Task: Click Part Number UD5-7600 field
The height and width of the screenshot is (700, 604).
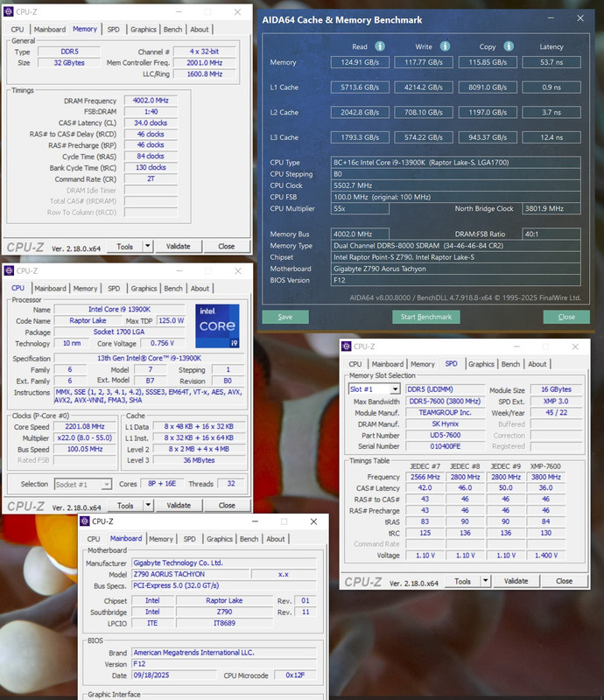Action: click(446, 435)
